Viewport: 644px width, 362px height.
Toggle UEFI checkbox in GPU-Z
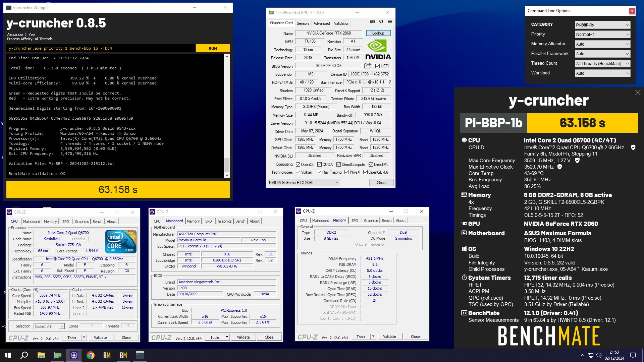pos(377,66)
